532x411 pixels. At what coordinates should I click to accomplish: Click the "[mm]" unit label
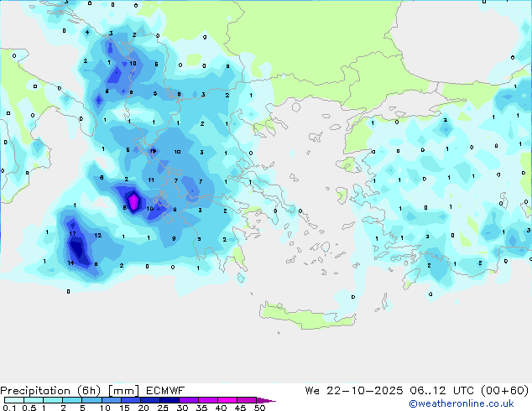tap(123, 391)
